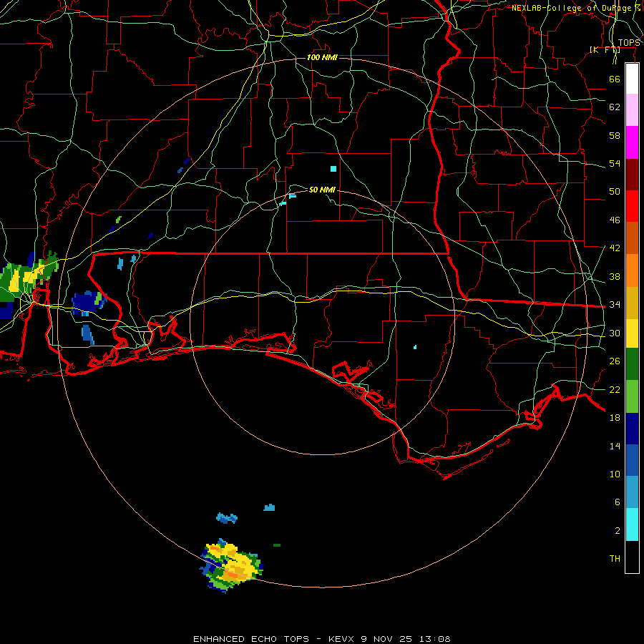Click the "TH" threshold legend label

pos(615,559)
